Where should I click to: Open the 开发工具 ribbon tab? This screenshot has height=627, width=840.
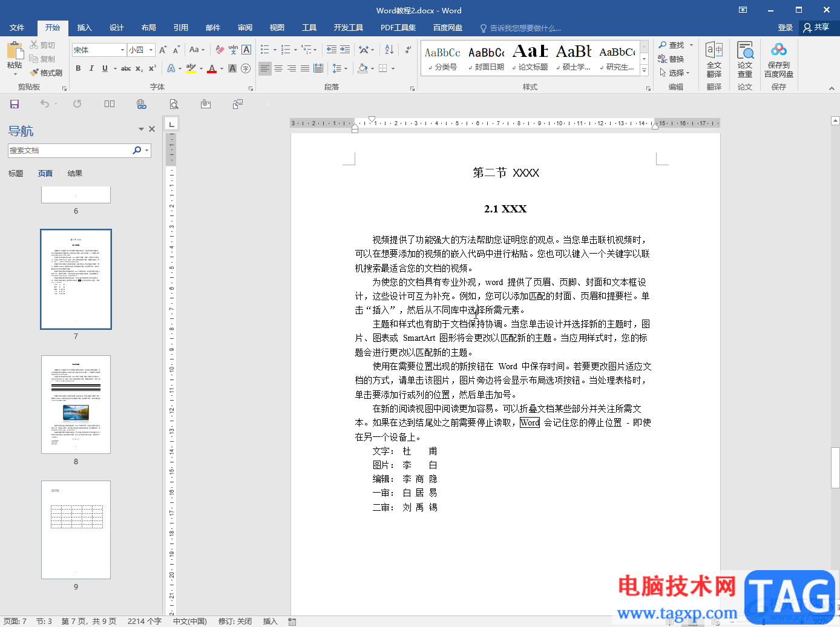(349, 28)
